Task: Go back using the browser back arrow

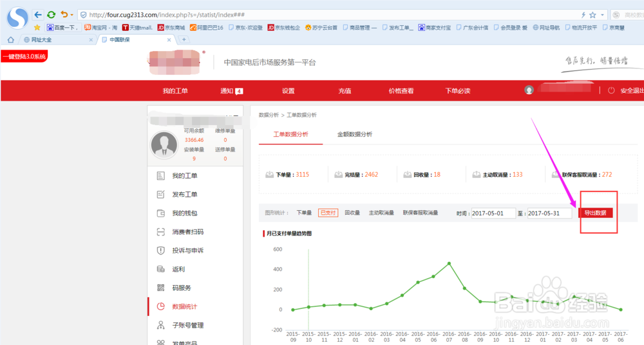Action: pyautogui.click(x=38, y=15)
